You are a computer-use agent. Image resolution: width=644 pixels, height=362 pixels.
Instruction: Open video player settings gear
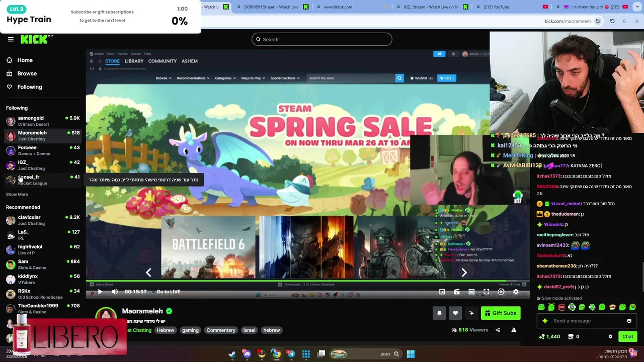pyautogui.click(x=516, y=292)
